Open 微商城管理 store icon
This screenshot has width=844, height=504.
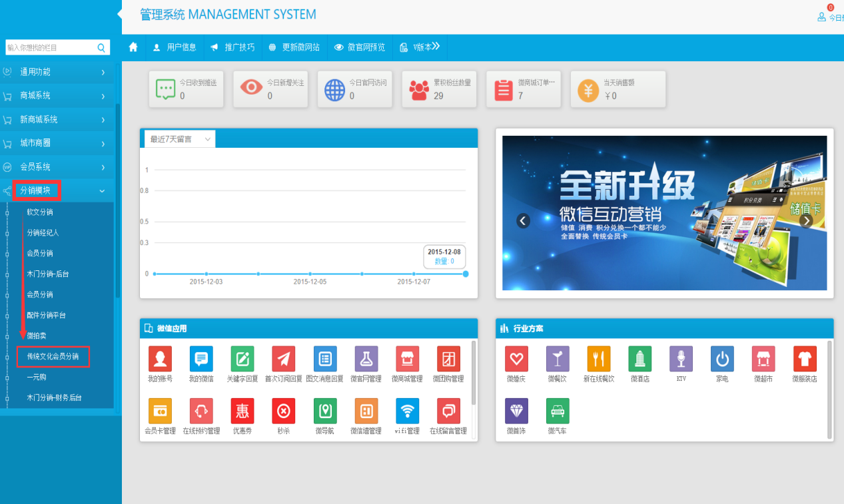(x=407, y=359)
